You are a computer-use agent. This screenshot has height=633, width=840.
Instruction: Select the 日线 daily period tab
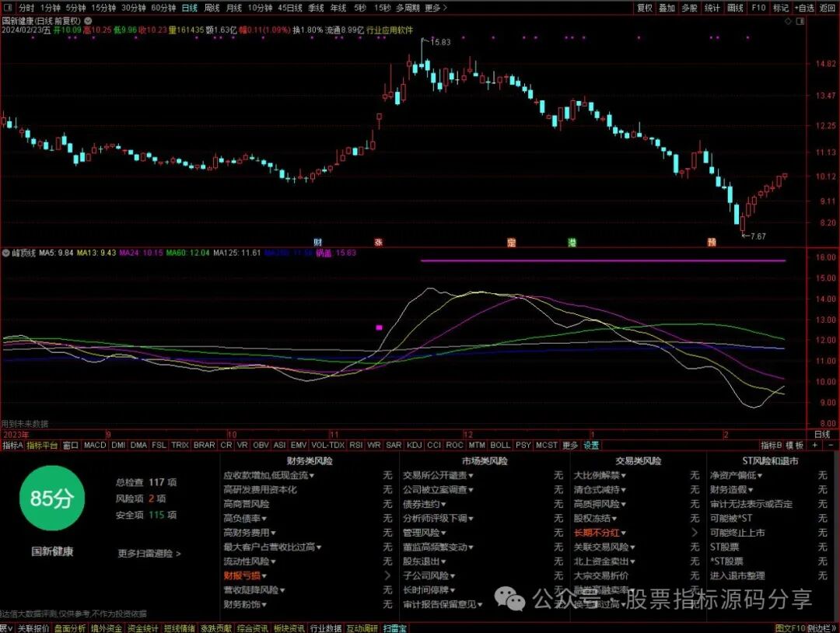(190, 8)
